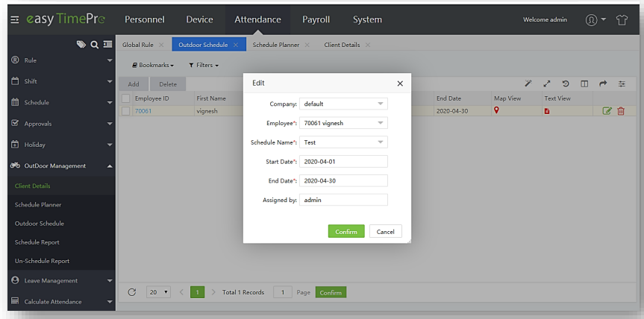This screenshot has height=319, width=644.
Task: Click the red Map View pin icon
Action: (497, 110)
